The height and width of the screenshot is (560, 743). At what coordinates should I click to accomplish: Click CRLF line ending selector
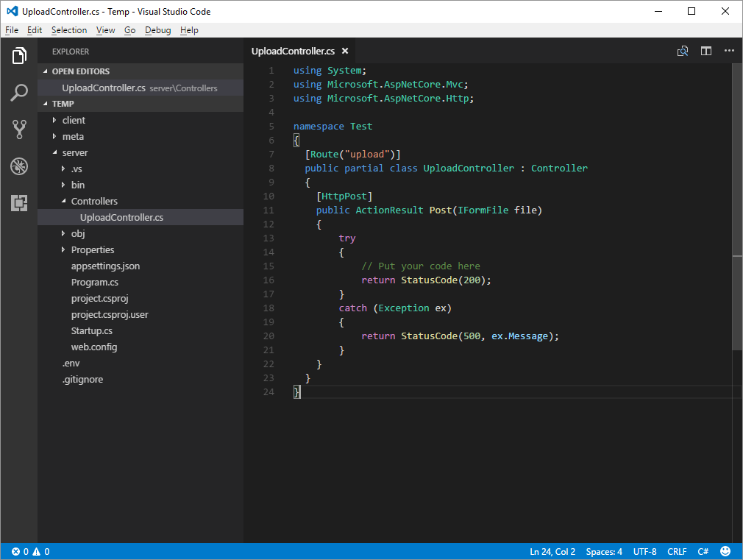pyautogui.click(x=677, y=551)
